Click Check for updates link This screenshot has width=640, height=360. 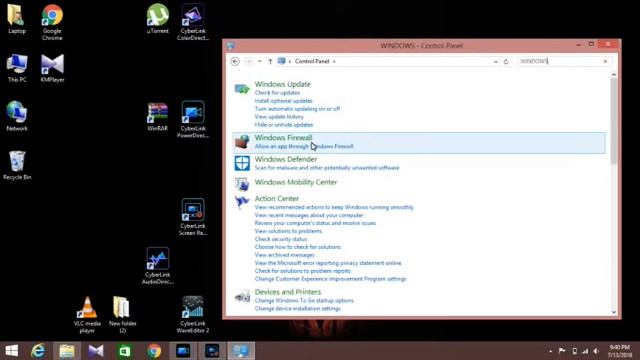pos(277,93)
